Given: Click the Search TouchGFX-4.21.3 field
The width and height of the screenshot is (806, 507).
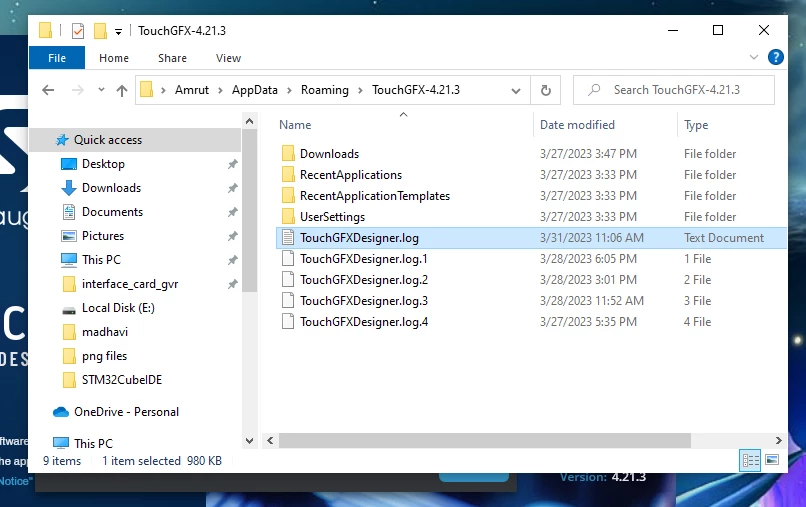Looking at the screenshot, I should pos(673,90).
